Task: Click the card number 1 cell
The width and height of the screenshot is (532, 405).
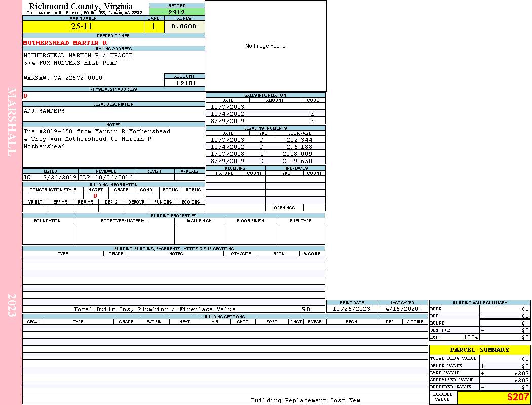Action: point(154,27)
